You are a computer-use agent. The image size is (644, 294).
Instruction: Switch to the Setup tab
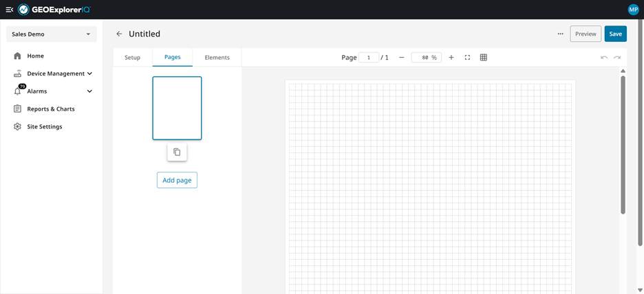click(132, 58)
